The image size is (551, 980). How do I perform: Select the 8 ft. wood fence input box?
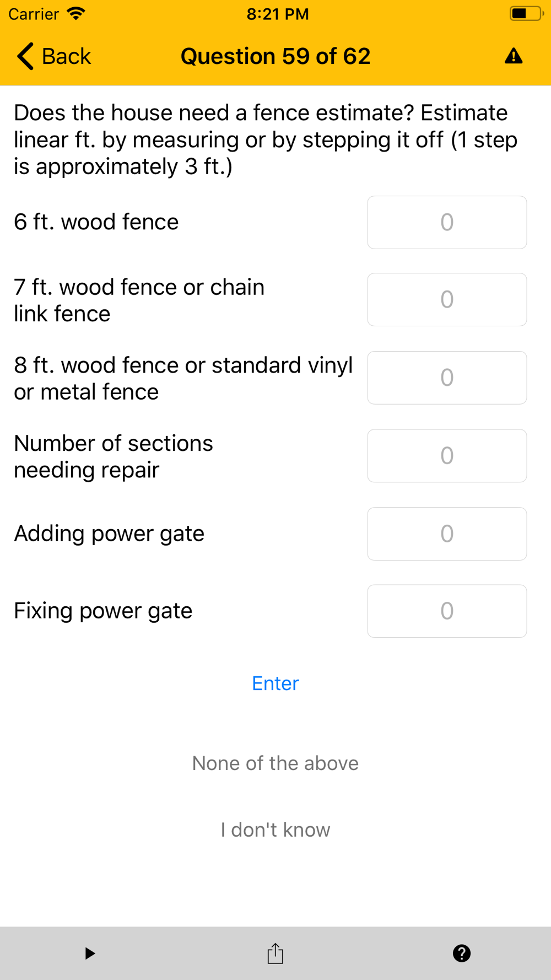click(447, 378)
